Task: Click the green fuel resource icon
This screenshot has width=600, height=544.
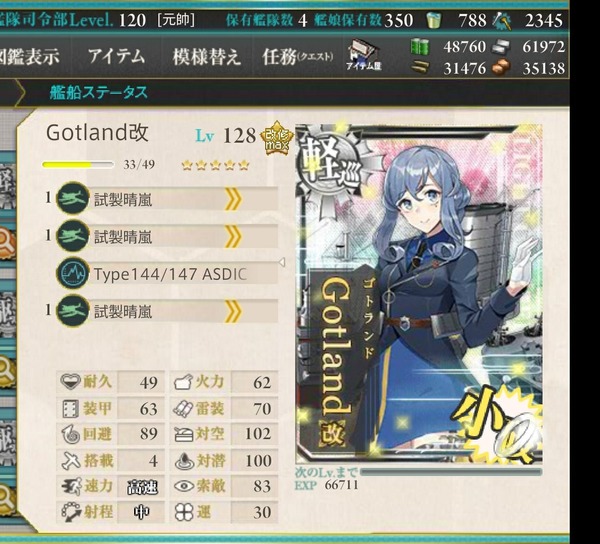Action: [419, 47]
